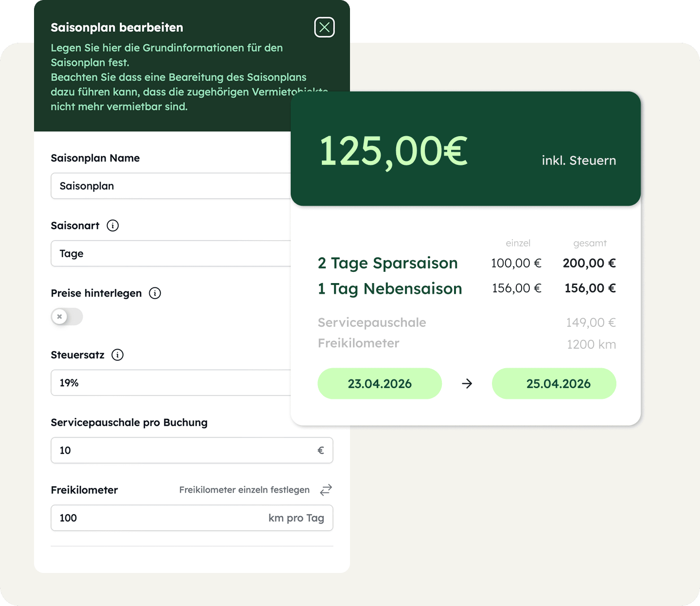Click the 1 Tag Nebensaison row

390,289
